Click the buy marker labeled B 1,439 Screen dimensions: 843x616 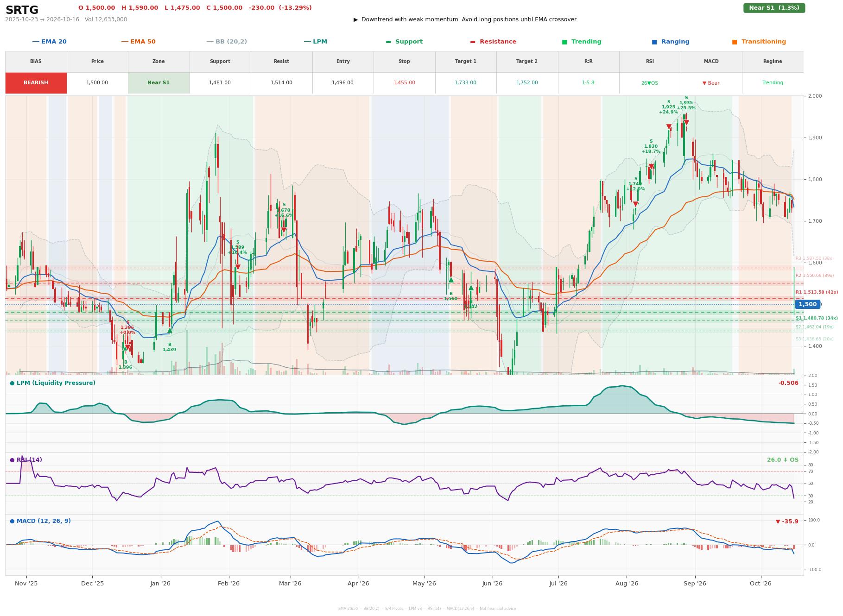(x=170, y=331)
